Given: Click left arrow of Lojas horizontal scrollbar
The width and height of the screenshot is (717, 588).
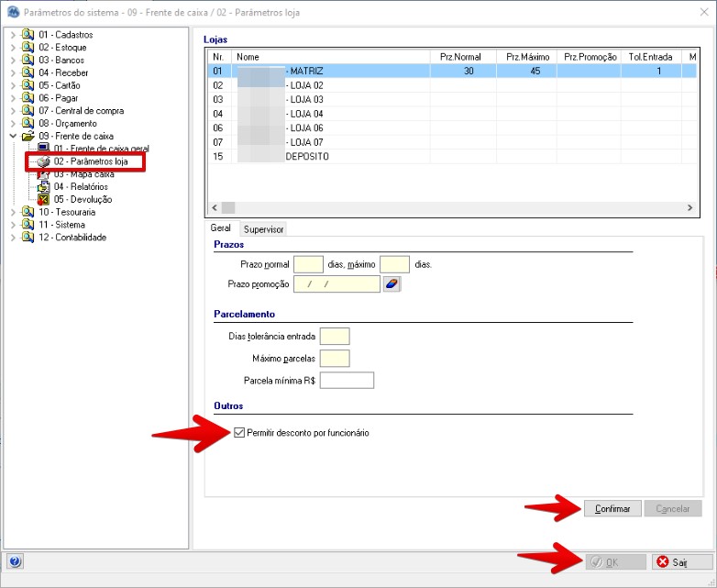Looking at the screenshot, I should point(215,207).
